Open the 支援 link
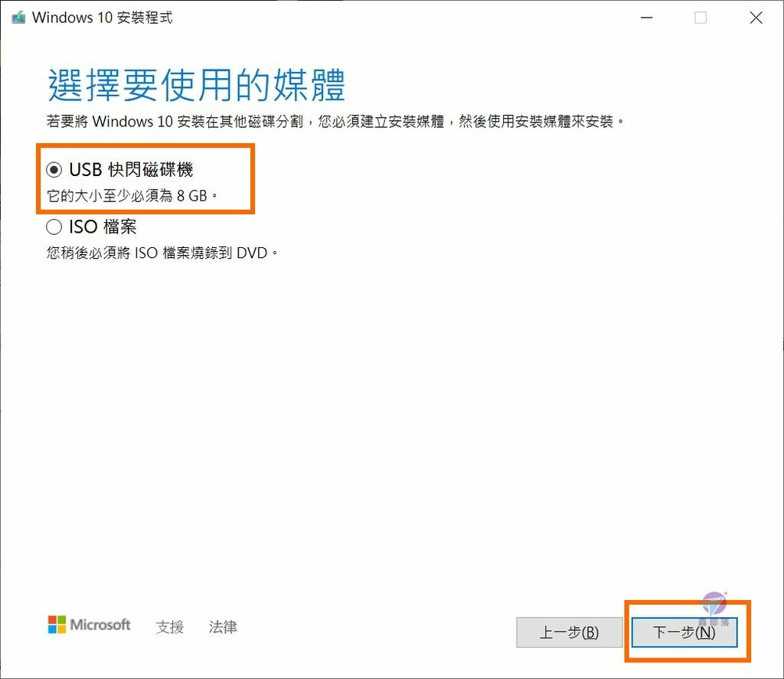The width and height of the screenshot is (784, 679). [170, 626]
